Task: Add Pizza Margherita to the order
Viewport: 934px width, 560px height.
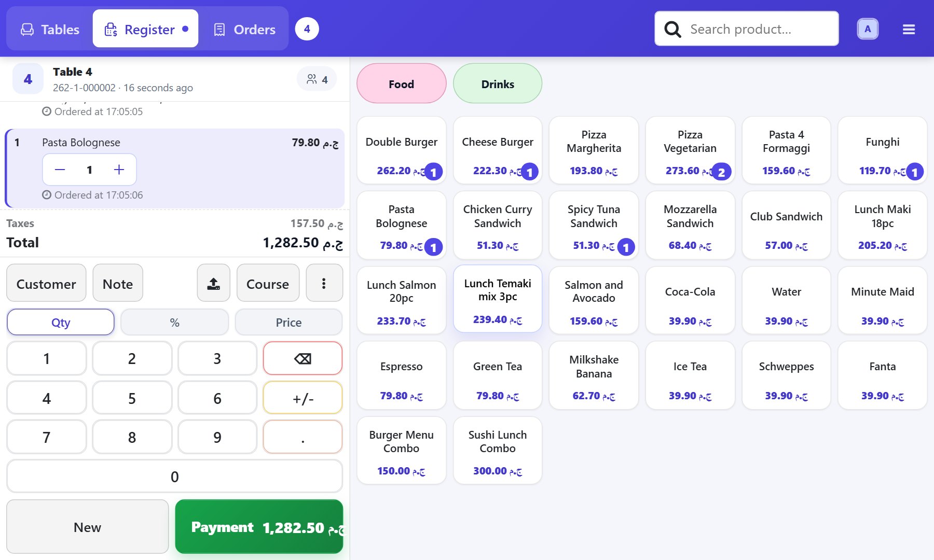Action: tap(594, 150)
